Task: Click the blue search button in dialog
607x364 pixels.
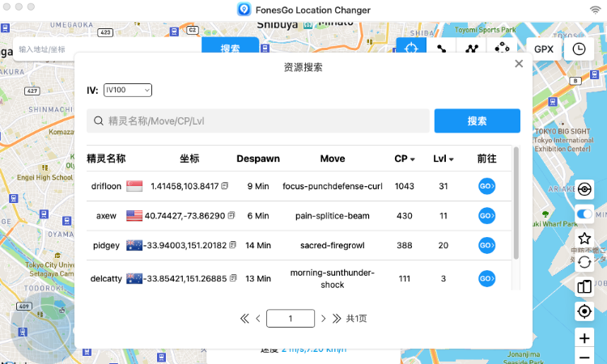Action: [x=477, y=121]
